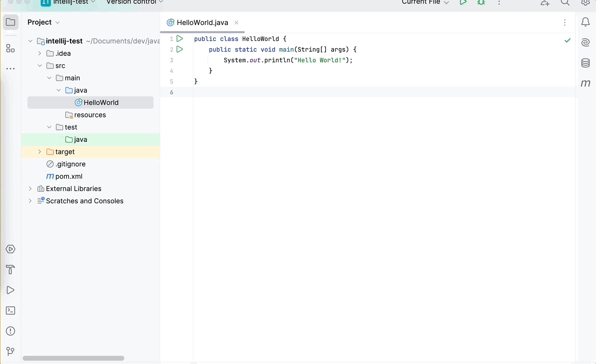Screen dimensions: 596x364
Task: Collapse the test folder
Action: [49, 127]
